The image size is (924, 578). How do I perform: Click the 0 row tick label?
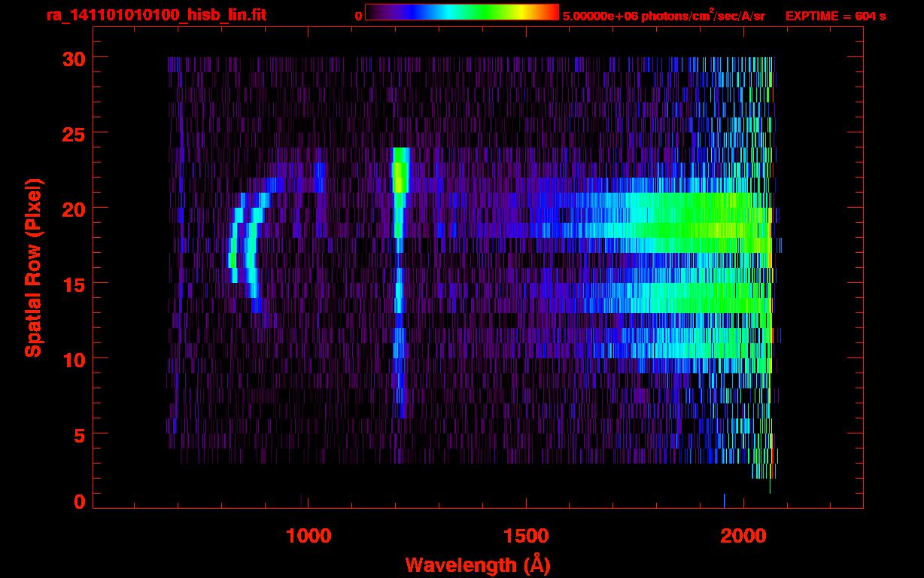point(79,501)
